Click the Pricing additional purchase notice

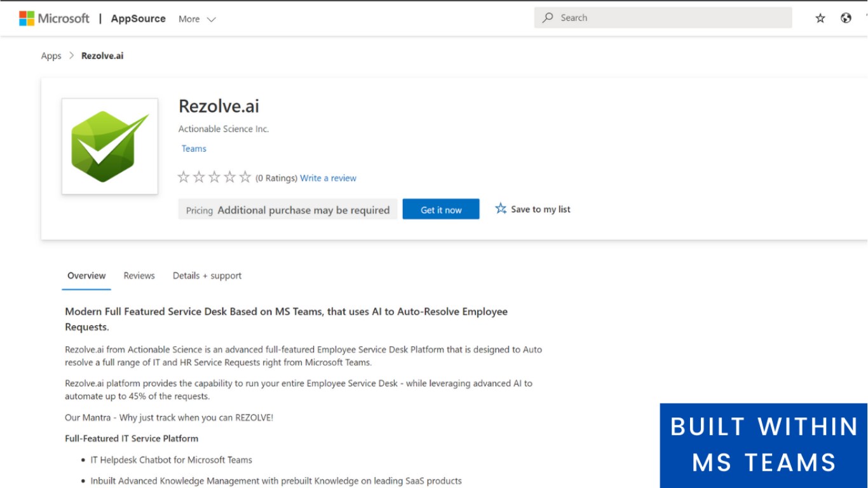click(288, 210)
